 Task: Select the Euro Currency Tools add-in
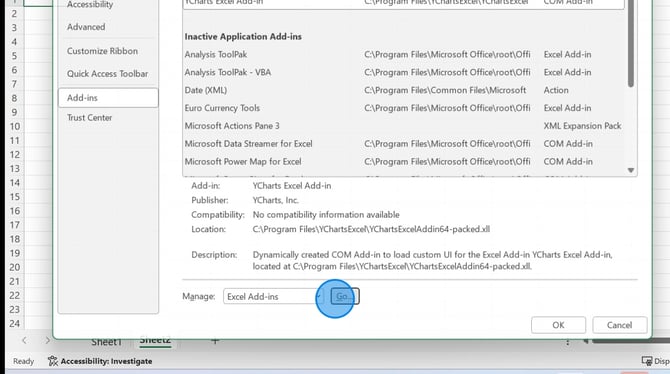pyautogui.click(x=403, y=108)
